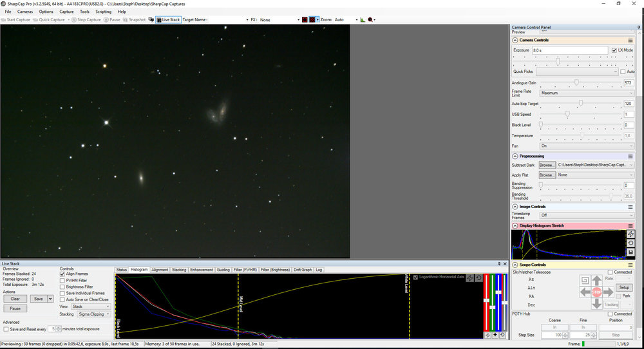The image size is (644, 349).
Task: Open the Cameras menu
Action: click(x=25, y=12)
